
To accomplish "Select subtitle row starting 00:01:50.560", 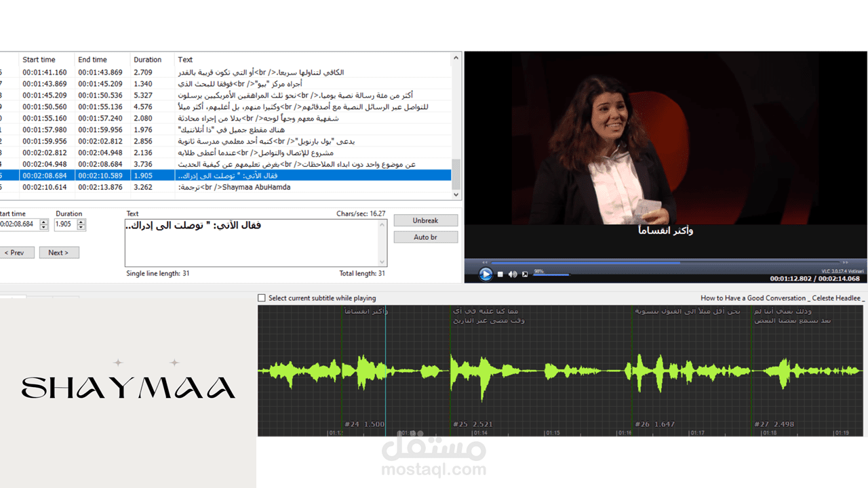I will pos(226,107).
